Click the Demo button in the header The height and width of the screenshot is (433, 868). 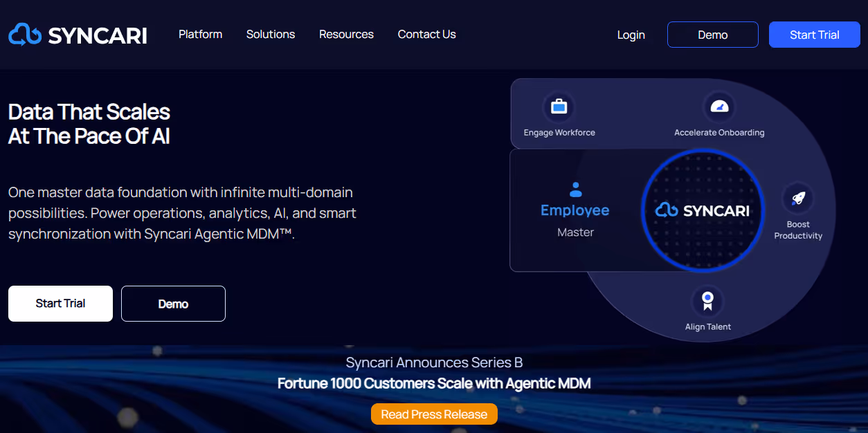click(713, 35)
